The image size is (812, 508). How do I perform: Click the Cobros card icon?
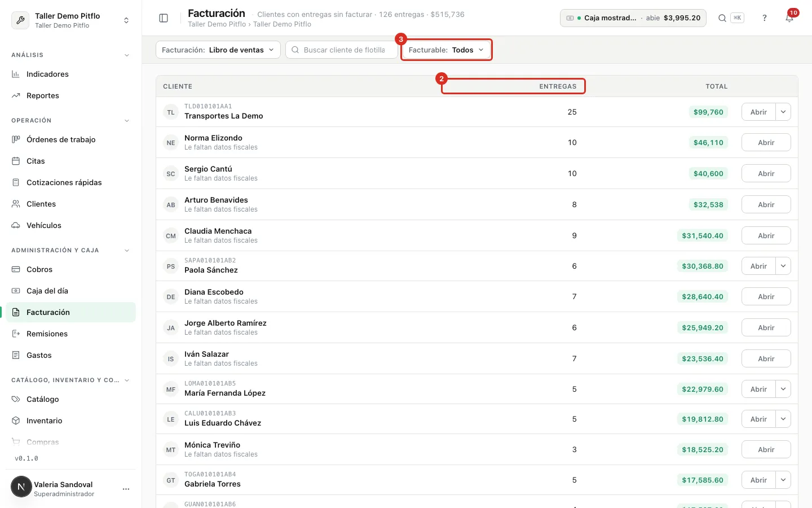coord(16,269)
